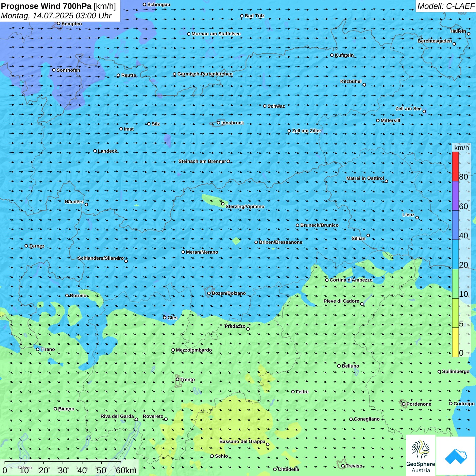Viewport: 476px width, 476px height.
Task: Click the 'Trento' label
Action: point(188,379)
